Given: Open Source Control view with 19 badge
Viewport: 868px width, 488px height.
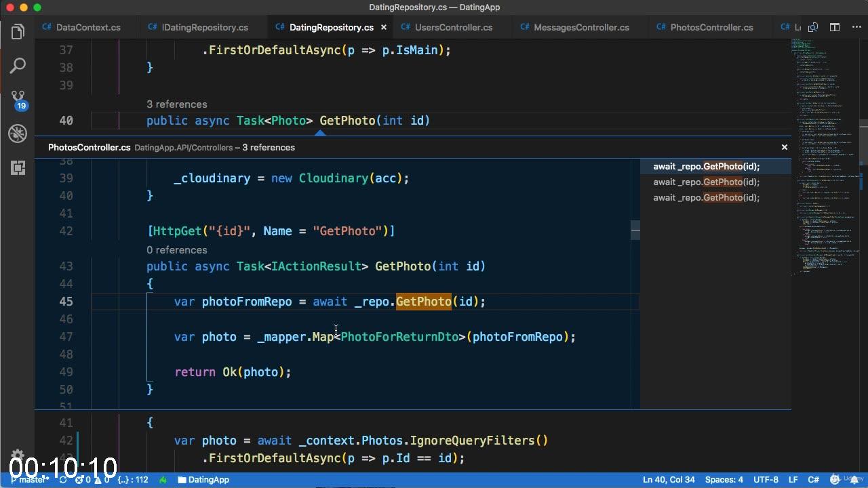Looking at the screenshot, I should coord(18,100).
